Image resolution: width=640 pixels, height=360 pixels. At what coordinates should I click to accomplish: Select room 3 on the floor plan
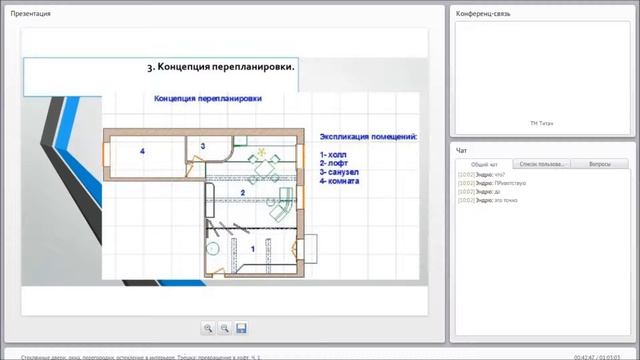point(203,146)
